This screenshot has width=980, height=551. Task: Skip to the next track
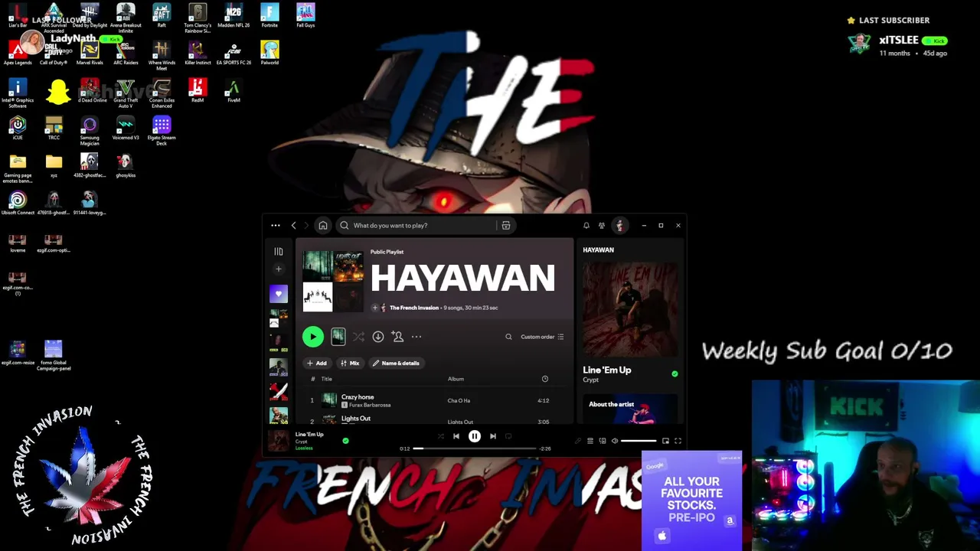tap(493, 436)
